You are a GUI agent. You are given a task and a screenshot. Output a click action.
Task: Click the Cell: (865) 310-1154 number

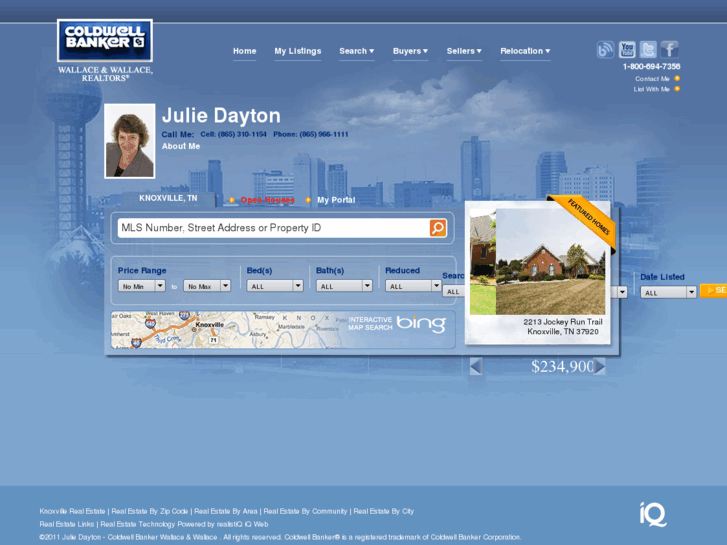[x=233, y=134]
